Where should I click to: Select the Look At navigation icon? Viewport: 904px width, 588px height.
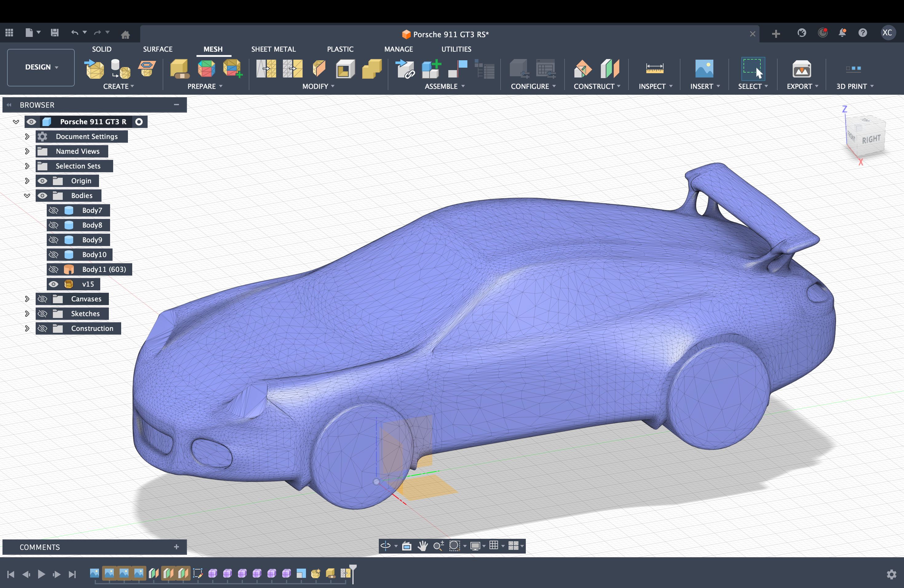[x=406, y=546]
